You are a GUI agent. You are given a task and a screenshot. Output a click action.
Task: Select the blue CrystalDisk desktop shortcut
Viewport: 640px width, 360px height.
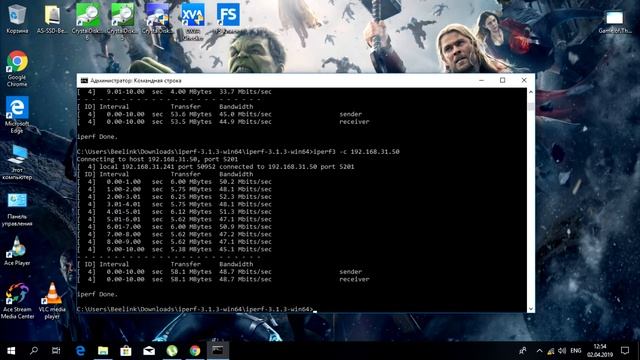(x=158, y=18)
